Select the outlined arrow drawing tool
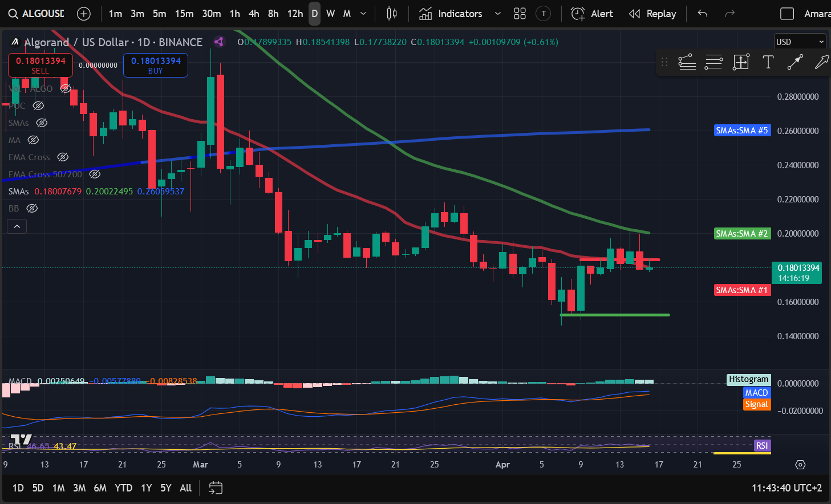This screenshot has height=504, width=831. coord(821,62)
